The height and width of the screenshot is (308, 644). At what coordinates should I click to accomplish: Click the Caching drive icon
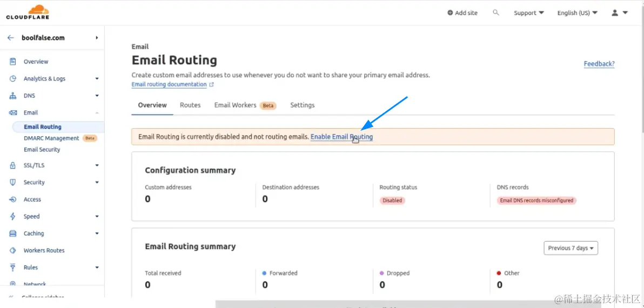pyautogui.click(x=13, y=233)
